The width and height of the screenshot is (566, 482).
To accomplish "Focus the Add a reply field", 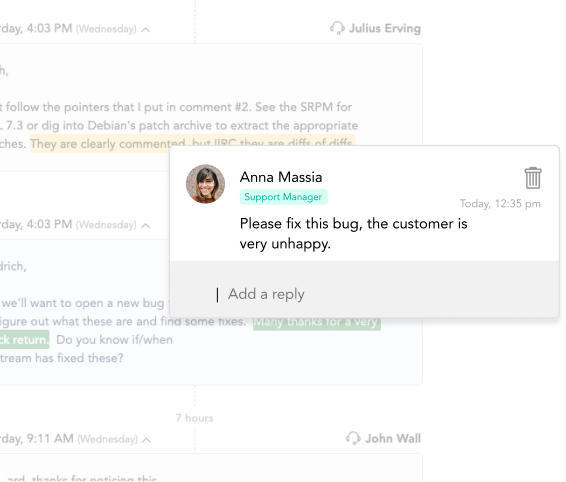I will pyautogui.click(x=364, y=294).
